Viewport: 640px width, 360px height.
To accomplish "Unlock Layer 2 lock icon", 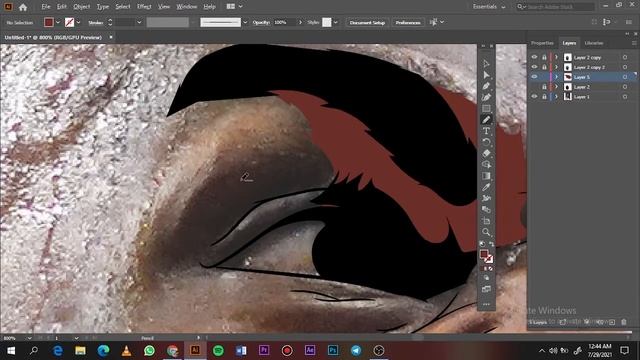I will pos(544,87).
